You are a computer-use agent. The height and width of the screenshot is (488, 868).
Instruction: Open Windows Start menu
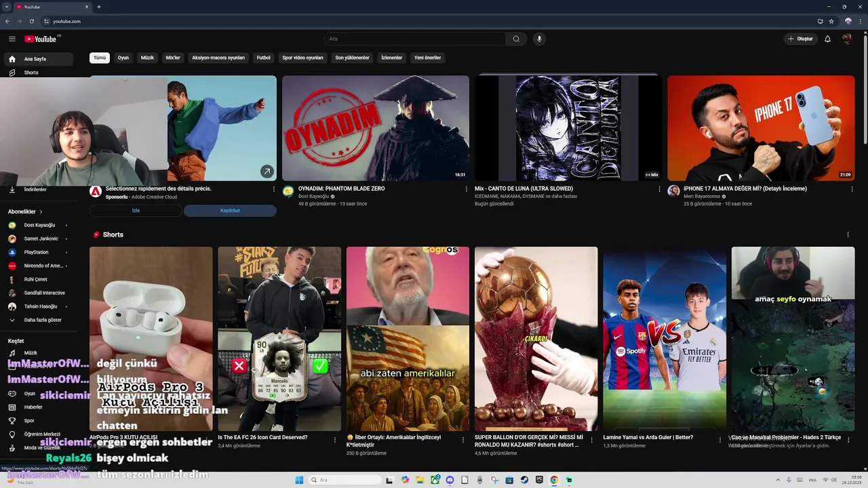coord(299,480)
